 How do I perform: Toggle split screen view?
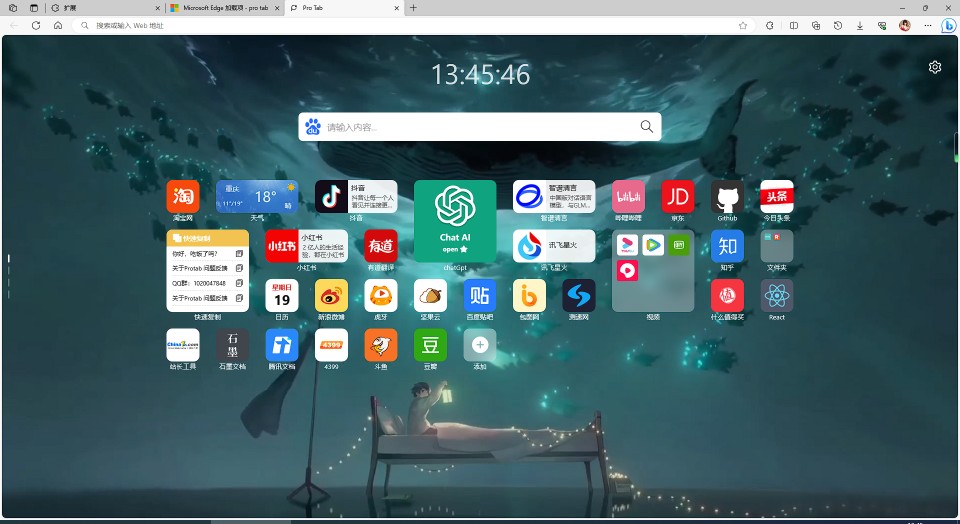pos(794,26)
